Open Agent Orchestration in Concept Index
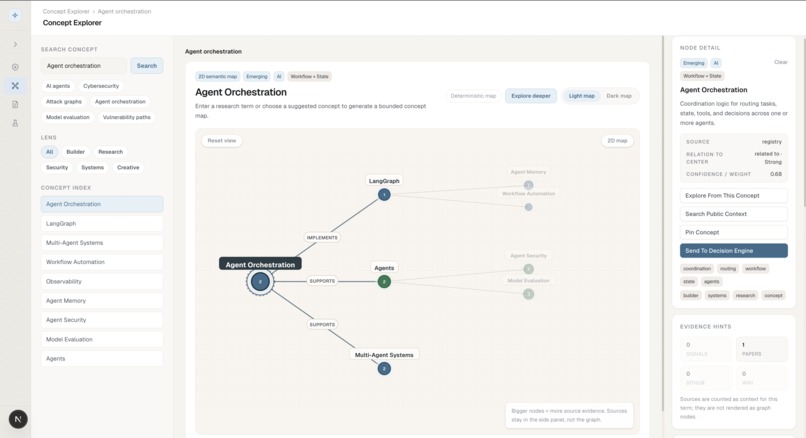This screenshot has height=438, width=806. [102, 204]
